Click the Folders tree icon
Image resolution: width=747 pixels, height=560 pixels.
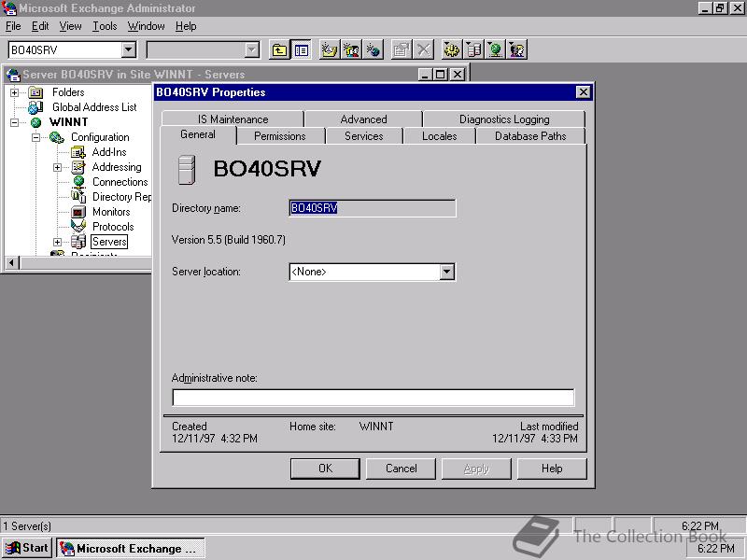[x=35, y=92]
